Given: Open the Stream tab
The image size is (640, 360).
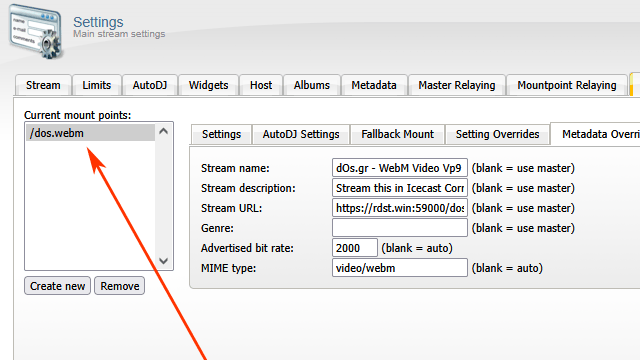Looking at the screenshot, I should (43, 85).
